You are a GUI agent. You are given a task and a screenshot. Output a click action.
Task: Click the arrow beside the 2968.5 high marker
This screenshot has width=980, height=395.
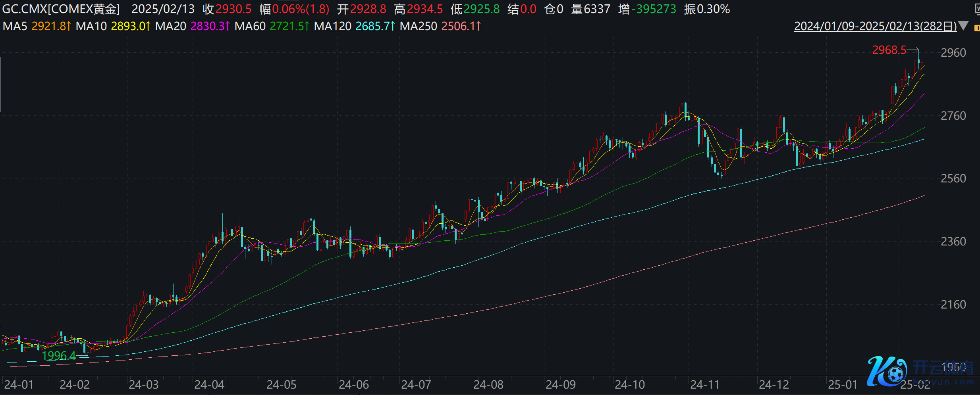(913, 50)
